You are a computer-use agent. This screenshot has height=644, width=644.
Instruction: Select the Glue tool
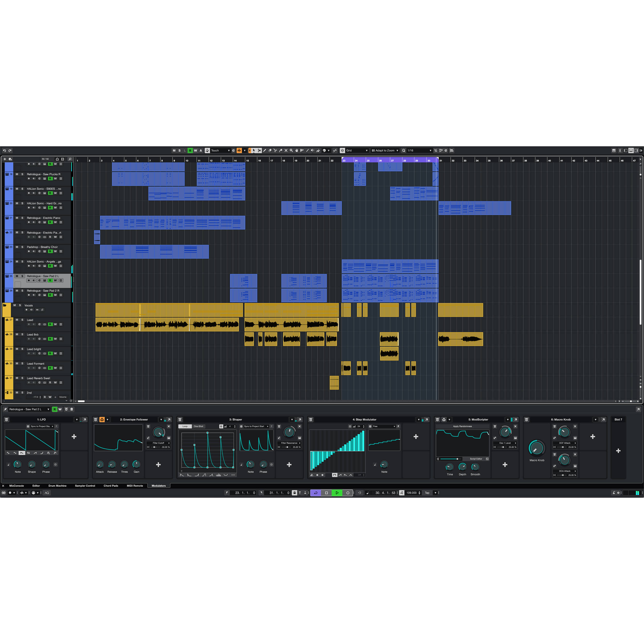pyautogui.click(x=281, y=150)
